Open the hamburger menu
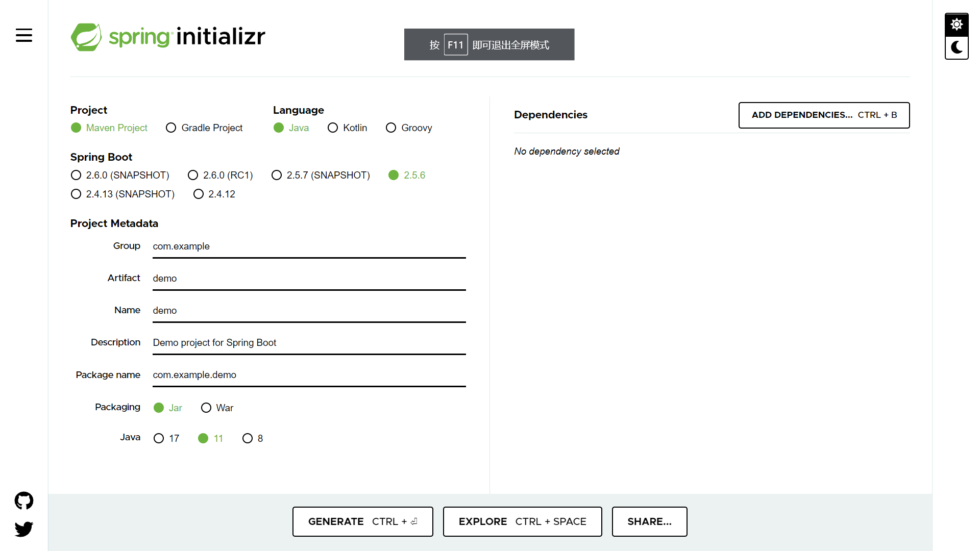Viewport: 980px width, 551px height. (24, 35)
